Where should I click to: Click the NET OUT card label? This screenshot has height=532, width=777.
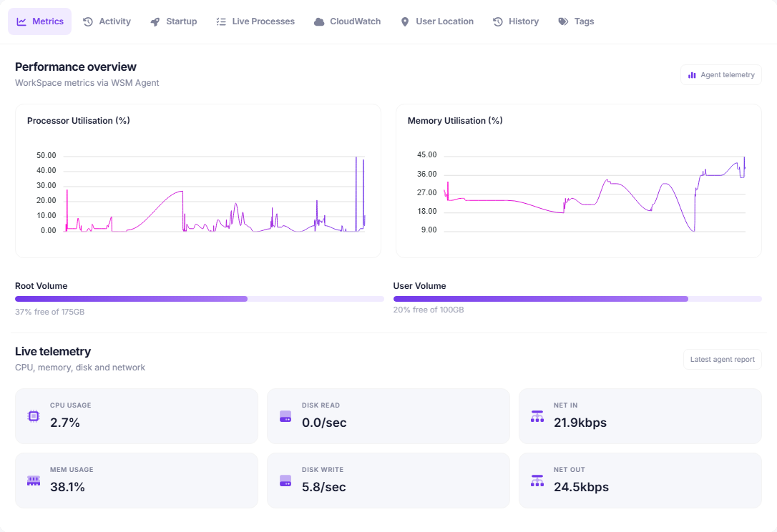pos(570,470)
